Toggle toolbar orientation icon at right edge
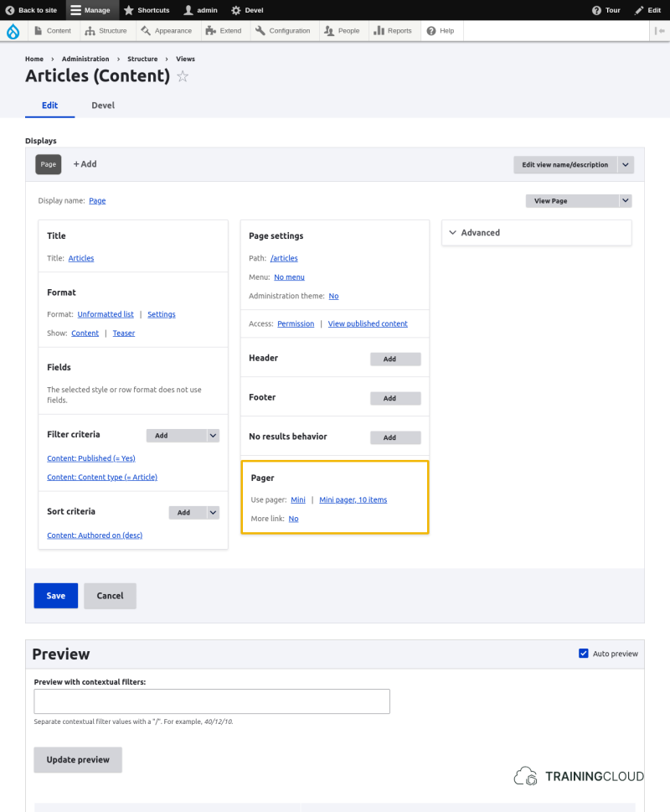 pos(660,31)
